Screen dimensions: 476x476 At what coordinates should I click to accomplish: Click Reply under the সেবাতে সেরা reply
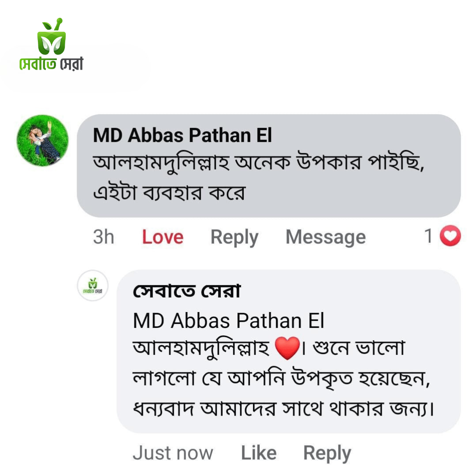click(327, 453)
